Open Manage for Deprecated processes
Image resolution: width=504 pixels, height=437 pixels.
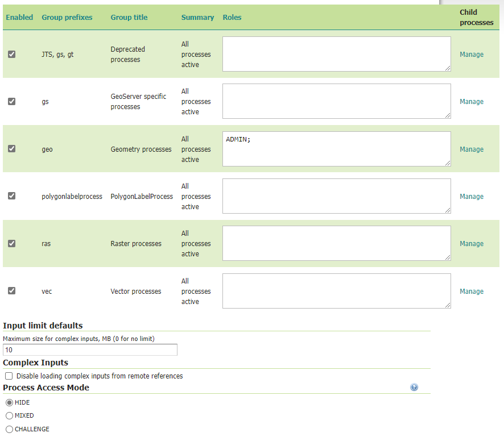472,55
